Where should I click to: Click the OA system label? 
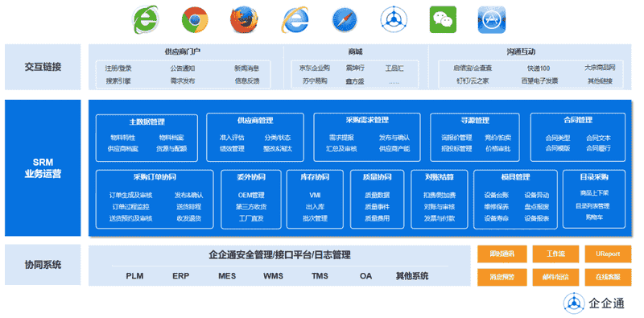[365, 275]
